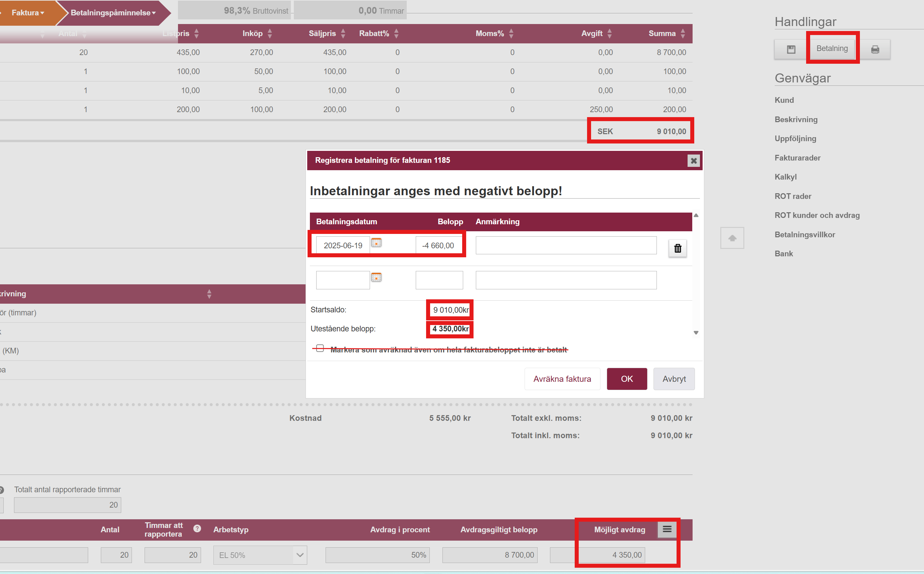Click the 0,00 Timmar indicator

click(x=350, y=11)
